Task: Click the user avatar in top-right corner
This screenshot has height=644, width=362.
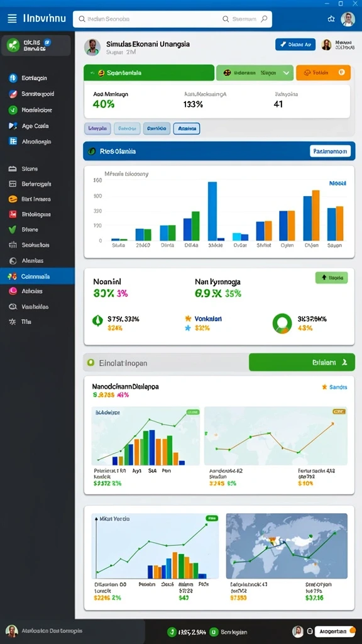Action: tap(348, 19)
